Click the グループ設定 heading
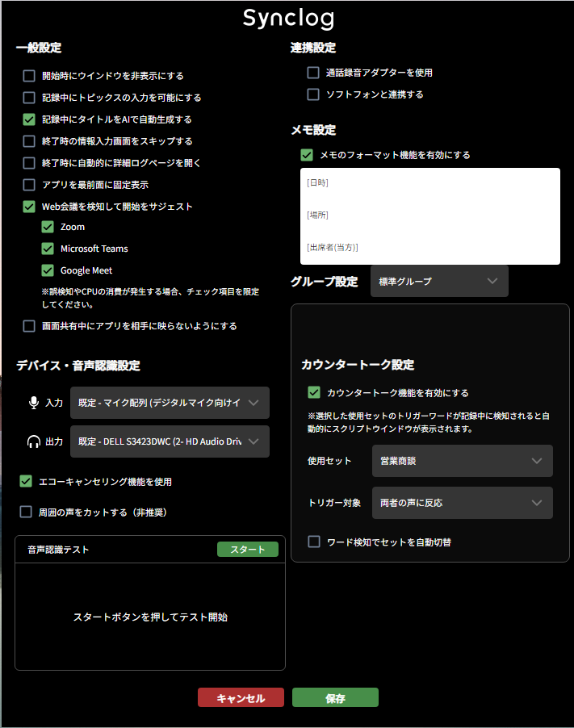This screenshot has width=574, height=728. tap(325, 282)
